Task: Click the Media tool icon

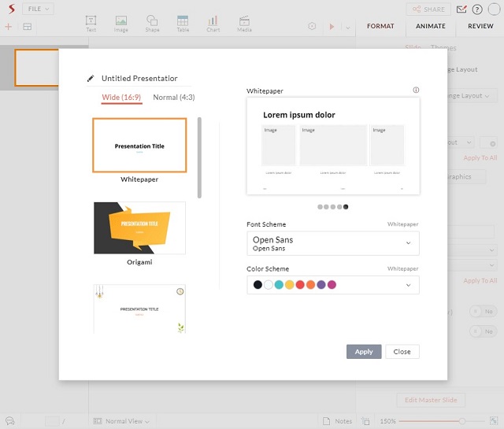Action: [244, 23]
